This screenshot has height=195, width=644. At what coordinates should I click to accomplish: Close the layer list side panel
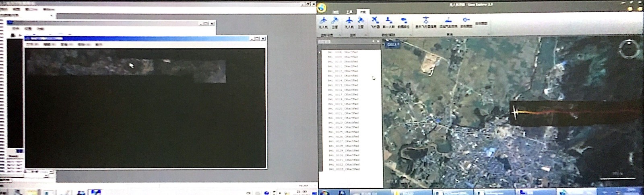coord(378,41)
